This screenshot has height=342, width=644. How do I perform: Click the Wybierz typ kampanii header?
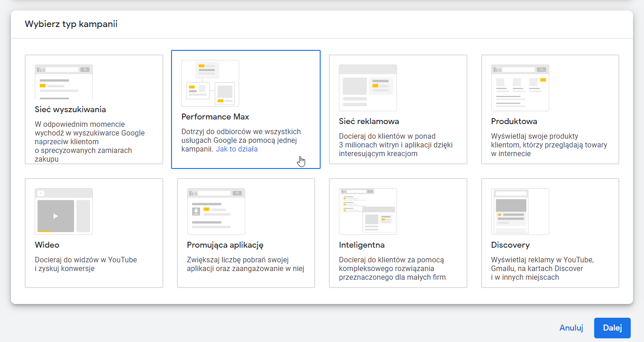click(71, 24)
